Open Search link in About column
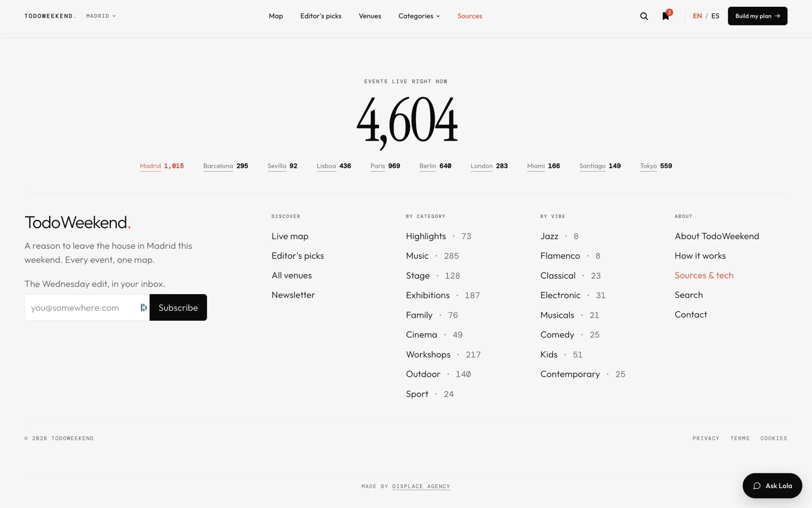This screenshot has height=508, width=812. pyautogui.click(x=689, y=295)
